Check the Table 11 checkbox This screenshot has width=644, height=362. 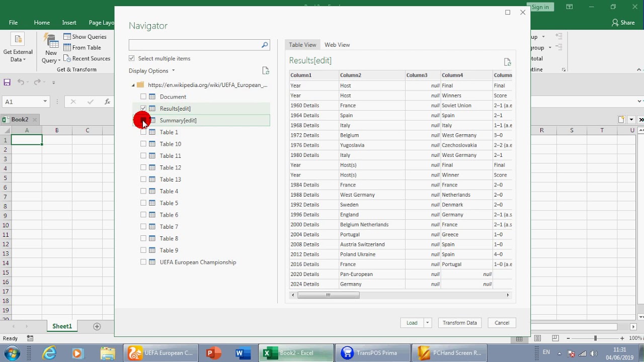point(143,156)
